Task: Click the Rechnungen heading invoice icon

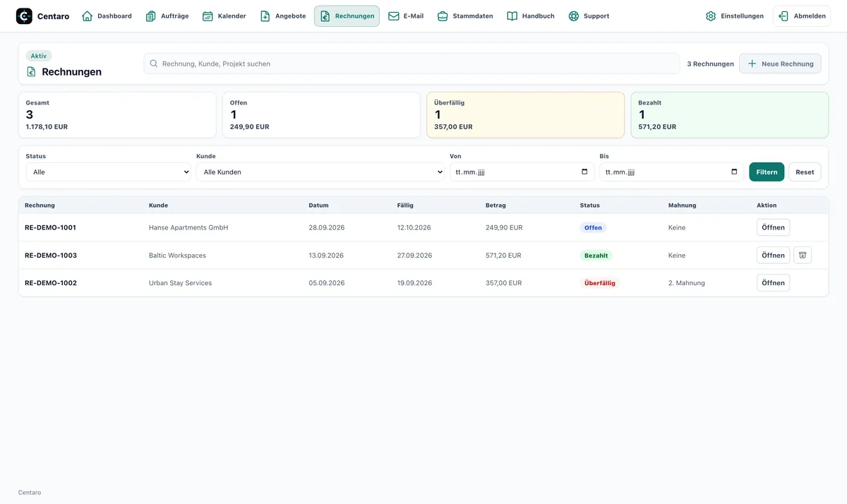Action: pyautogui.click(x=31, y=72)
